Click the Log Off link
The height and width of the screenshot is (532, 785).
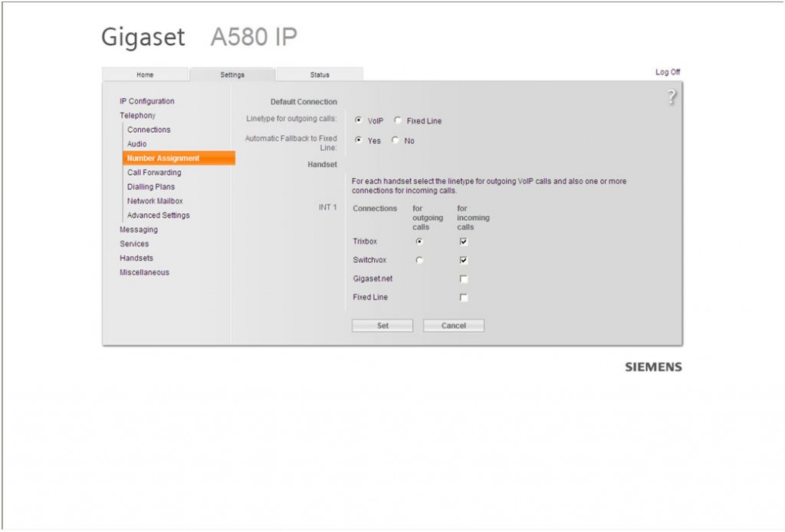[668, 72]
